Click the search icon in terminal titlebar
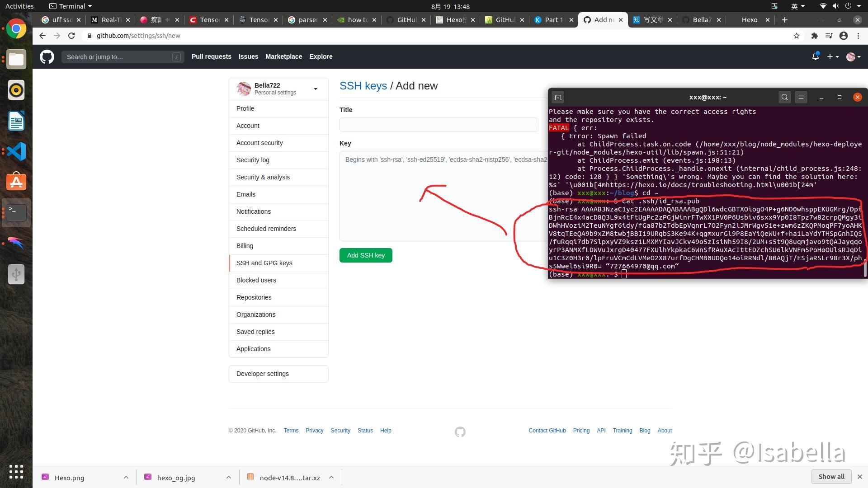The width and height of the screenshot is (868, 488). click(784, 97)
